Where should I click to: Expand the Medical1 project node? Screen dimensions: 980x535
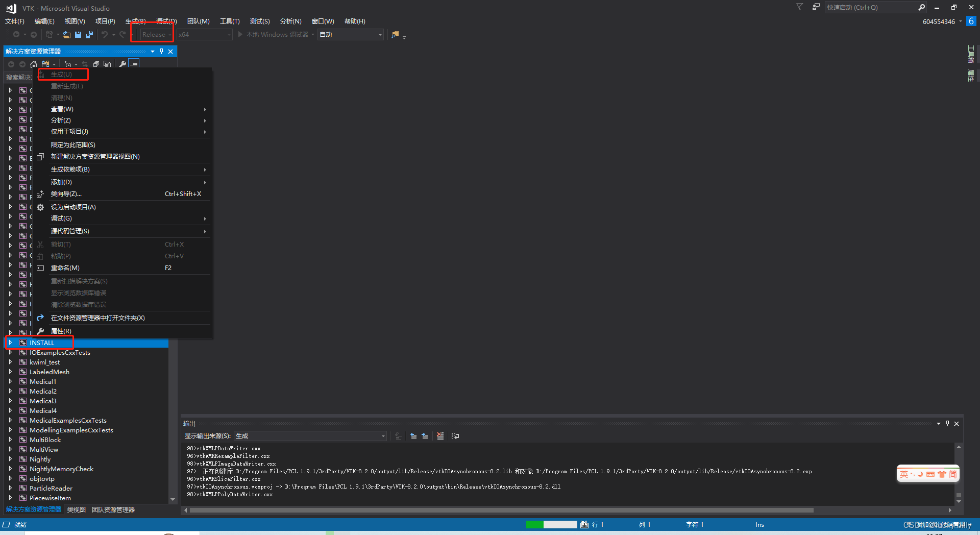coord(10,382)
